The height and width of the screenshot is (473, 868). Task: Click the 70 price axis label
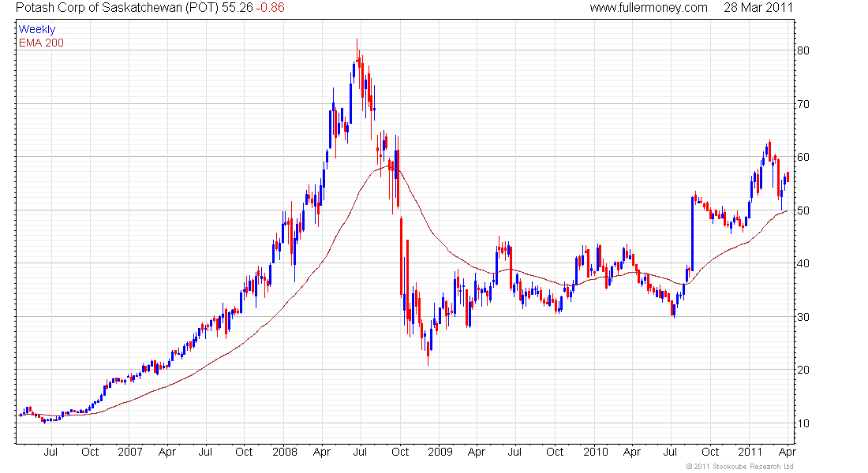(803, 104)
